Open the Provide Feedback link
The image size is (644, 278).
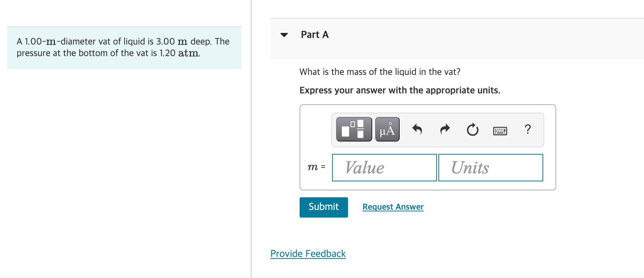[308, 254]
